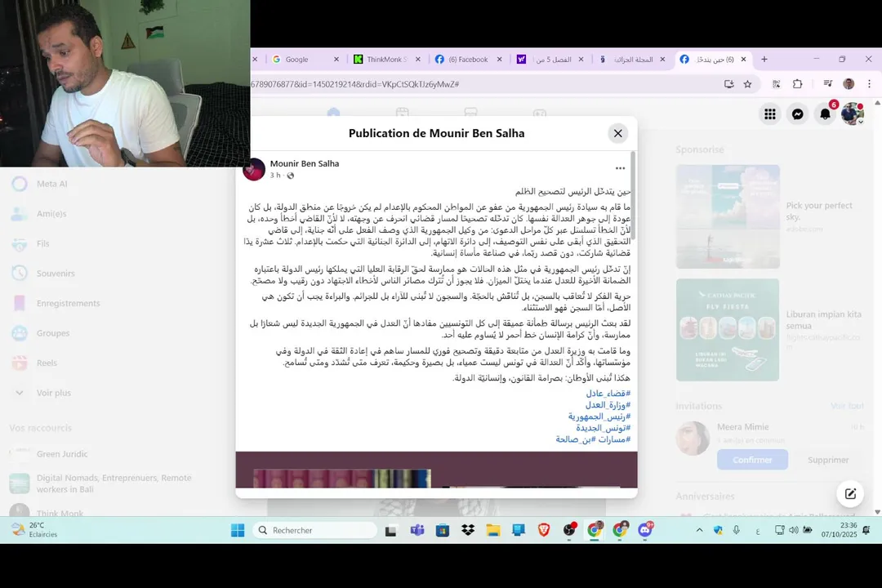Click the post dialog scrollbar
Screen dimensions: 882x588
[x=633, y=196]
